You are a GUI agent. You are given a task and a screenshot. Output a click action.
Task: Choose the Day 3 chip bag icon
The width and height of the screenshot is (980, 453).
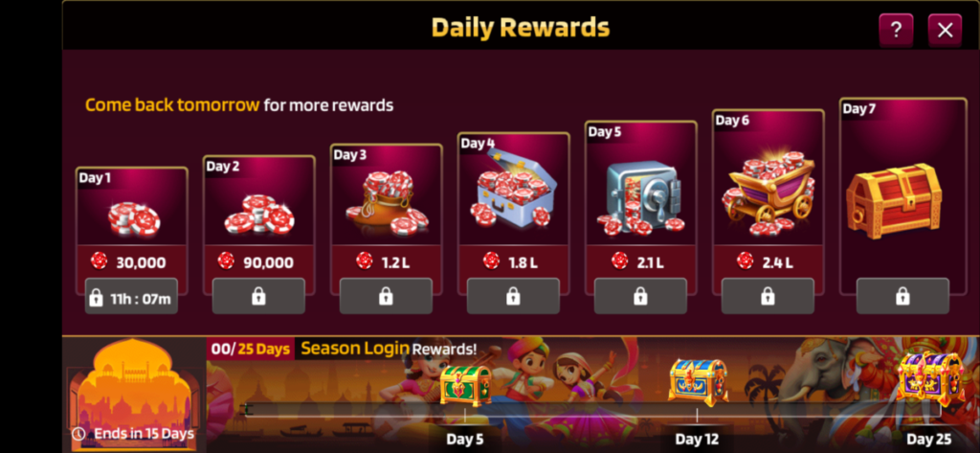coord(387,203)
